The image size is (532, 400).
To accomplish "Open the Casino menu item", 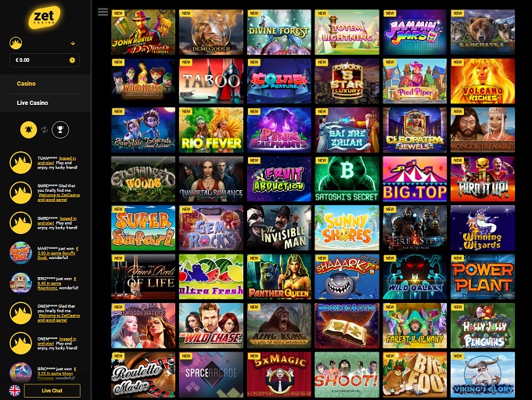I will click(26, 84).
